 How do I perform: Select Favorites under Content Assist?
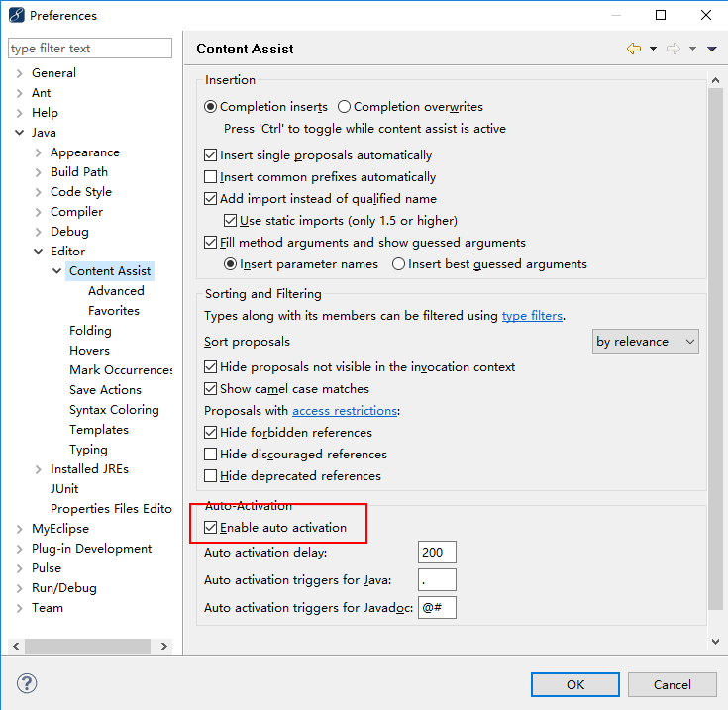(114, 311)
